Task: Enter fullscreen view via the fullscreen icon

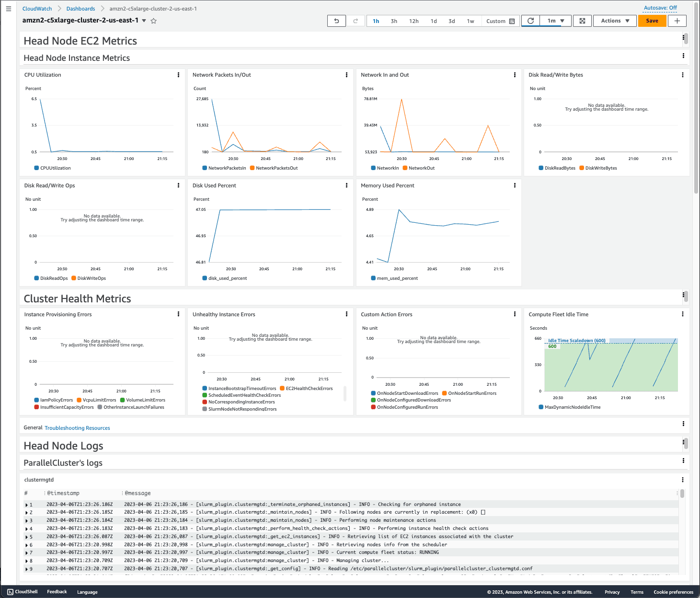Action: tap(582, 21)
